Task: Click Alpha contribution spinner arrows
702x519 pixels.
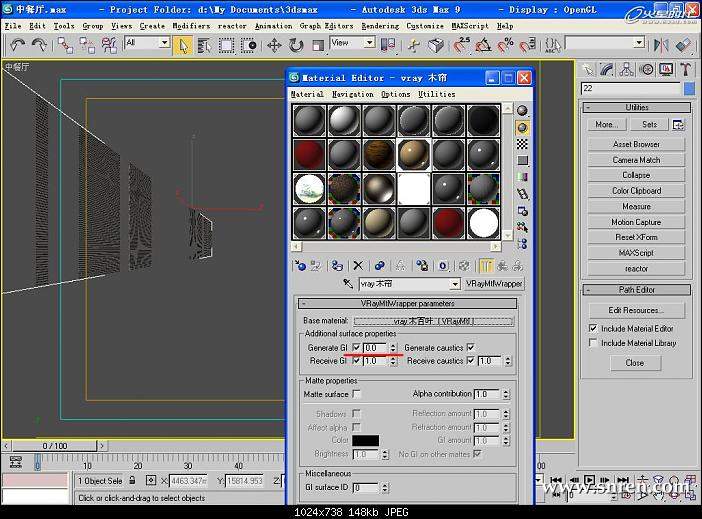Action: (505, 395)
